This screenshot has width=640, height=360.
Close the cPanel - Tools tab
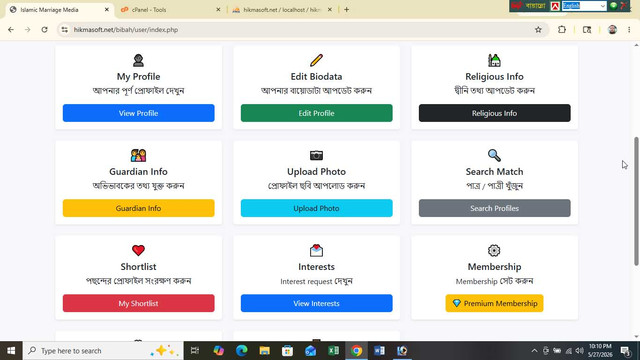tap(218, 9)
